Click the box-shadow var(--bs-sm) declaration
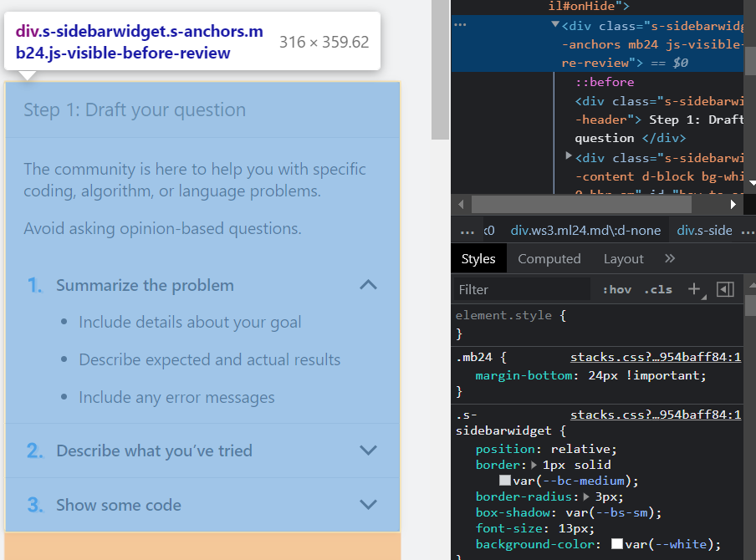This screenshot has width=756, height=560. point(569,512)
